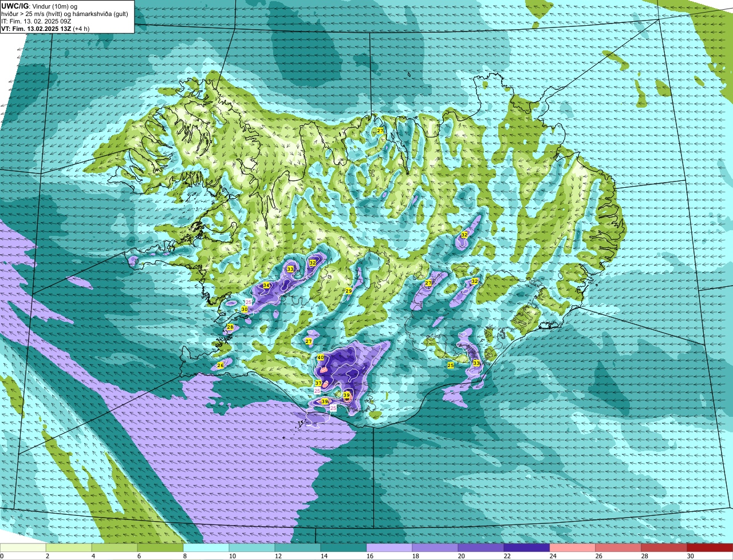
Task: Click legend tick label 4
Action: (x=94, y=556)
